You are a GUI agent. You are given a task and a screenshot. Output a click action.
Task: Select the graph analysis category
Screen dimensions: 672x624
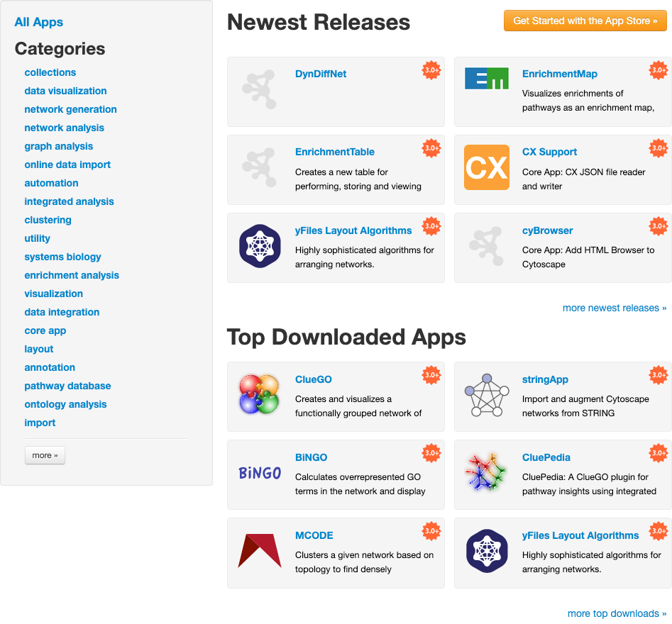click(x=59, y=146)
